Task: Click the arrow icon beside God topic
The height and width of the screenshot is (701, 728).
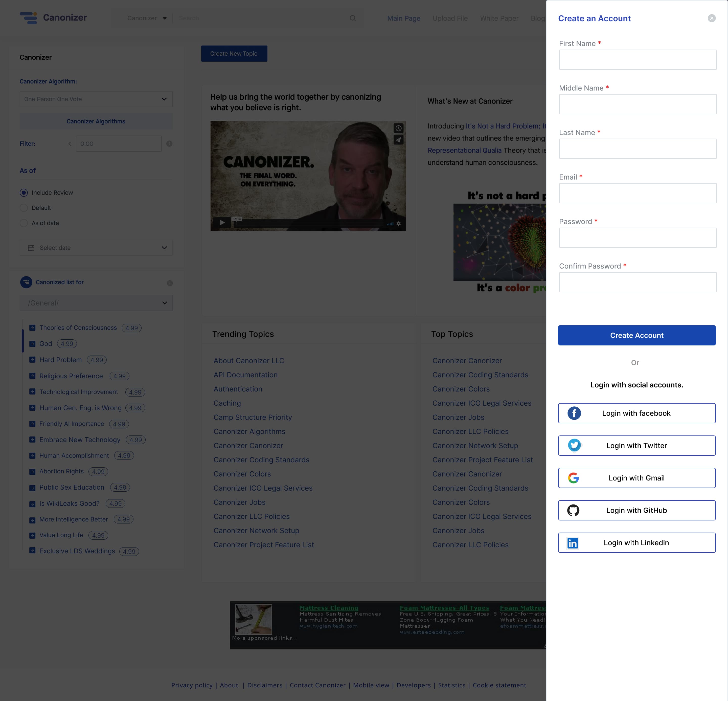Action: [32, 344]
